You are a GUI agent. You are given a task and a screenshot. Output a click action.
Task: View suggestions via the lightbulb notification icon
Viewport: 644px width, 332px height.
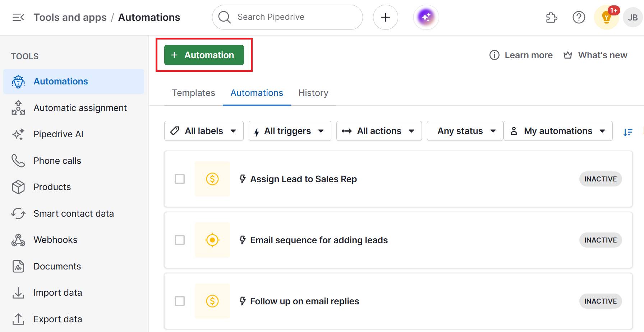(x=606, y=17)
